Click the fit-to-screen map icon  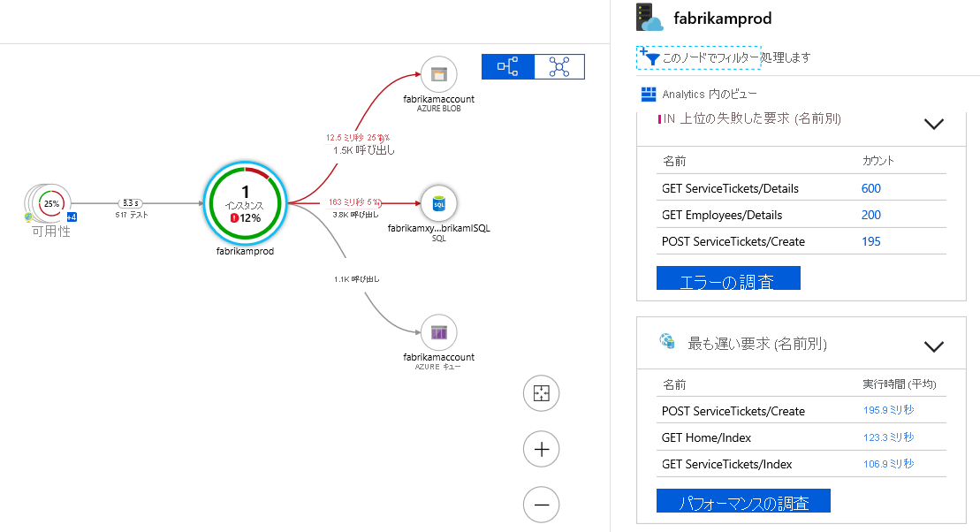541,394
